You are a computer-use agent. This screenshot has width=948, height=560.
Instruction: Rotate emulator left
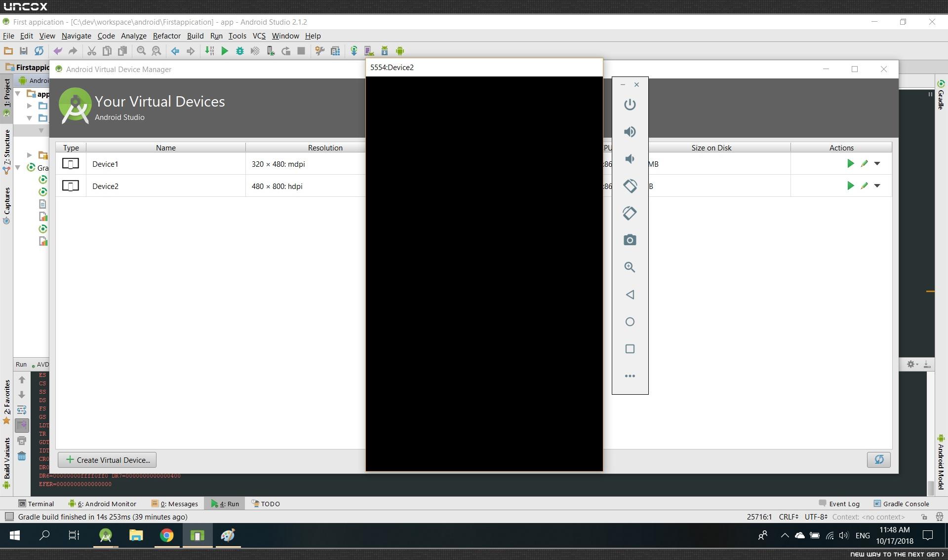coord(630,186)
